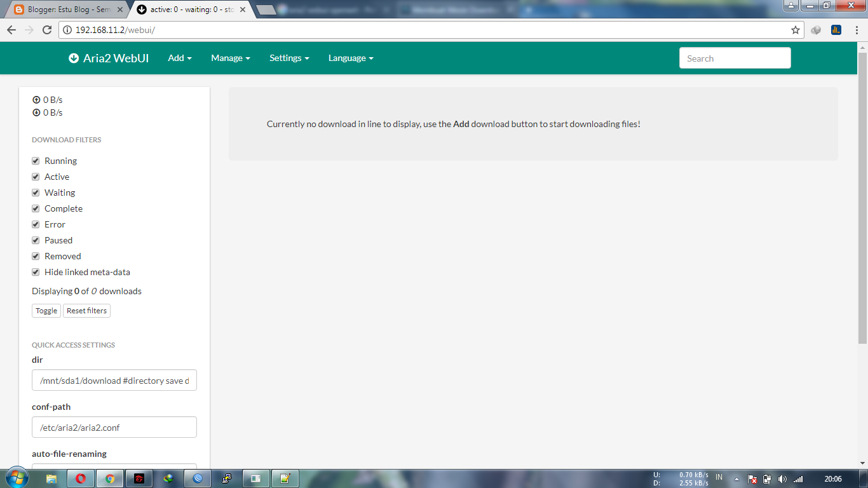Expand the Language dropdown
Viewport: 868px width, 488px height.
[350, 58]
